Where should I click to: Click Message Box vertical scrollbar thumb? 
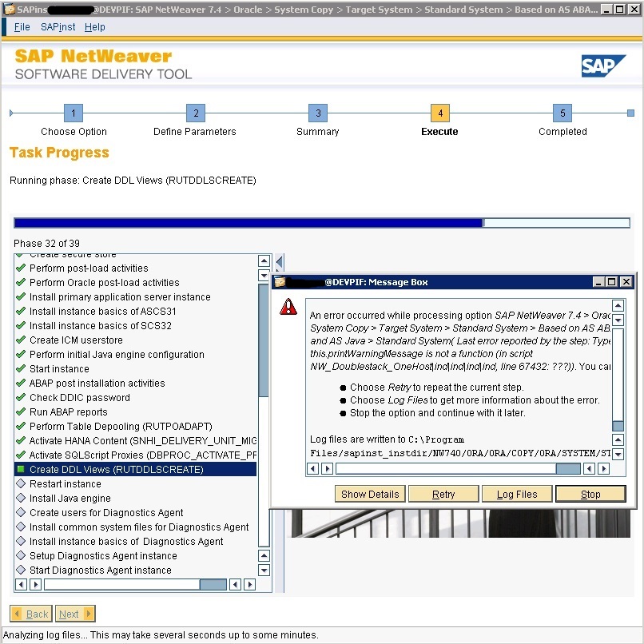coord(618,426)
